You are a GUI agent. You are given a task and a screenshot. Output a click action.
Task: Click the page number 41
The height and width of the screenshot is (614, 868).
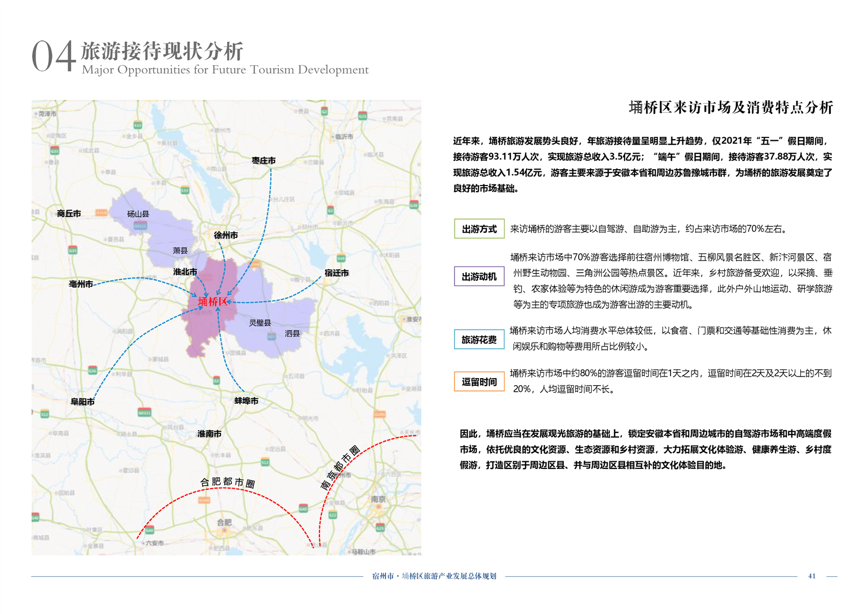pyautogui.click(x=812, y=576)
